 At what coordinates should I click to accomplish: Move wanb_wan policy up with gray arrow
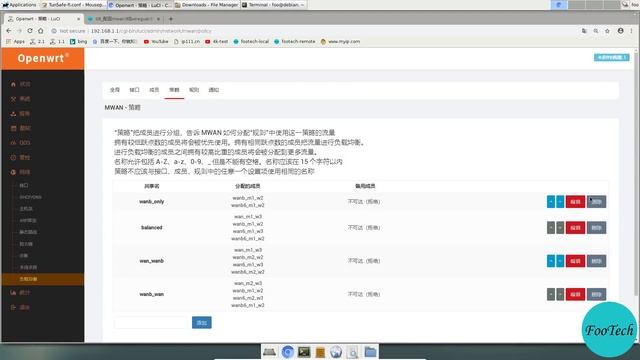[551, 294]
